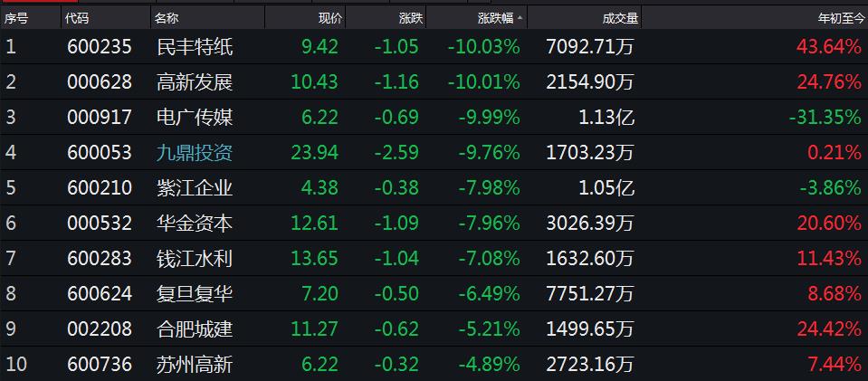Select the 苏州高新 row

coord(434,364)
